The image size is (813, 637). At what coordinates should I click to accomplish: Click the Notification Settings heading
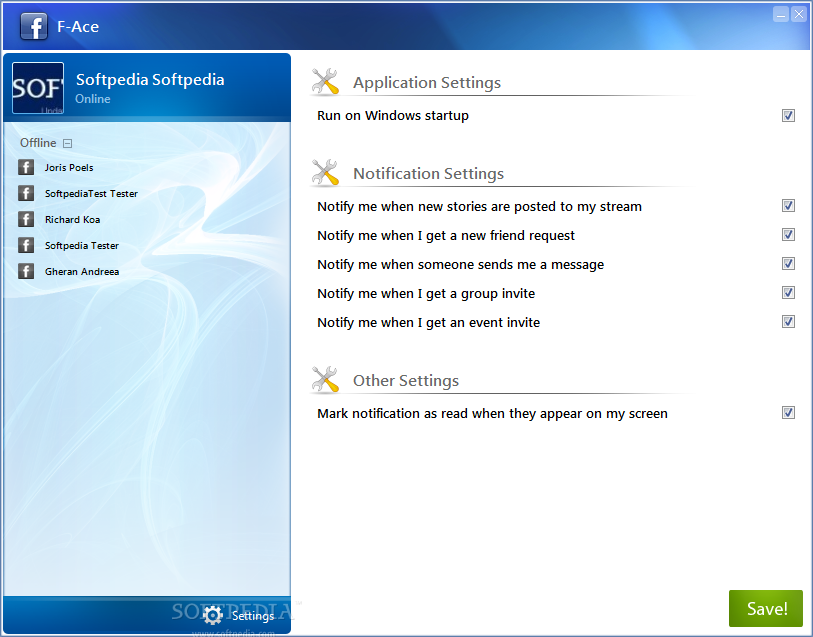[x=428, y=173]
